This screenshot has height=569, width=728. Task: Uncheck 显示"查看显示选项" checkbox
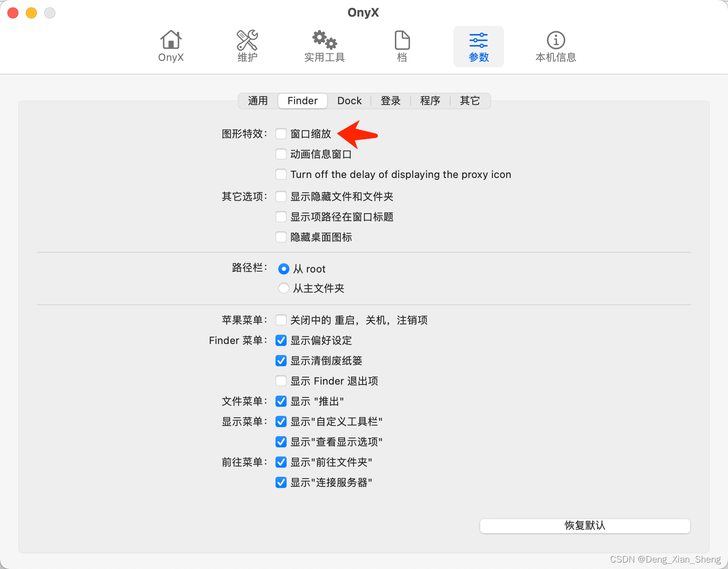[x=281, y=442]
